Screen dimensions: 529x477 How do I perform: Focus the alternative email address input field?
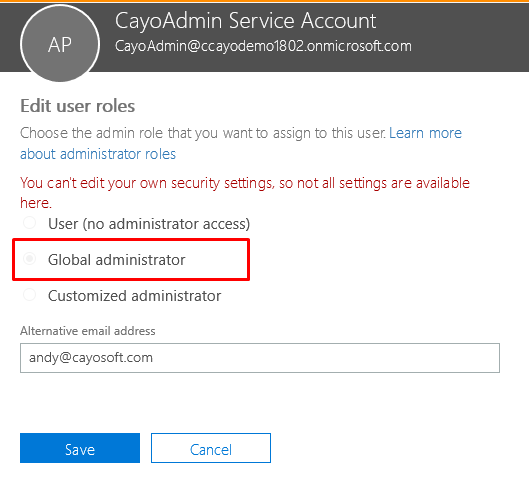tap(260, 358)
